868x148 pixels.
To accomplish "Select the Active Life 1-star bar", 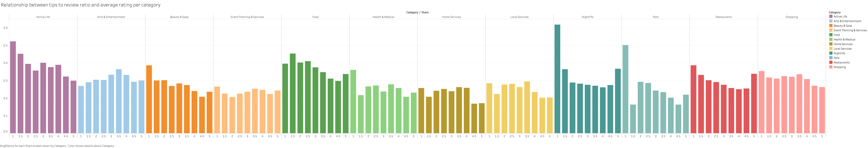I will coord(13,87).
